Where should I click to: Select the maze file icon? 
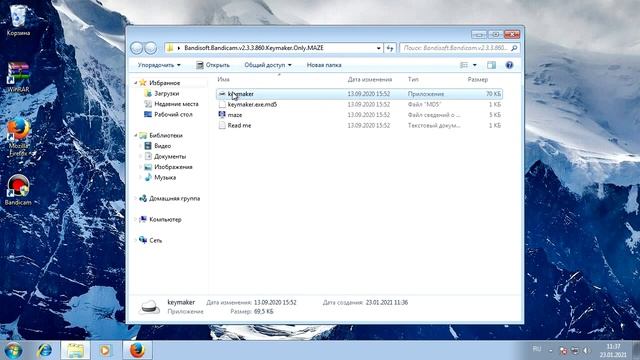222,115
